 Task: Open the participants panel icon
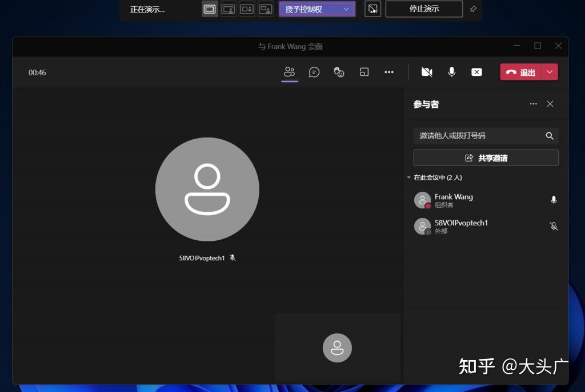[289, 72]
